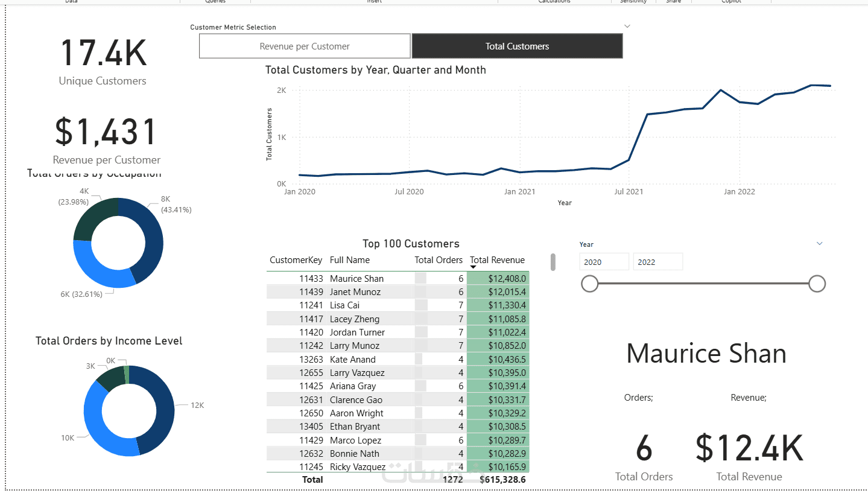Sort table by Full Name column header

coord(350,260)
